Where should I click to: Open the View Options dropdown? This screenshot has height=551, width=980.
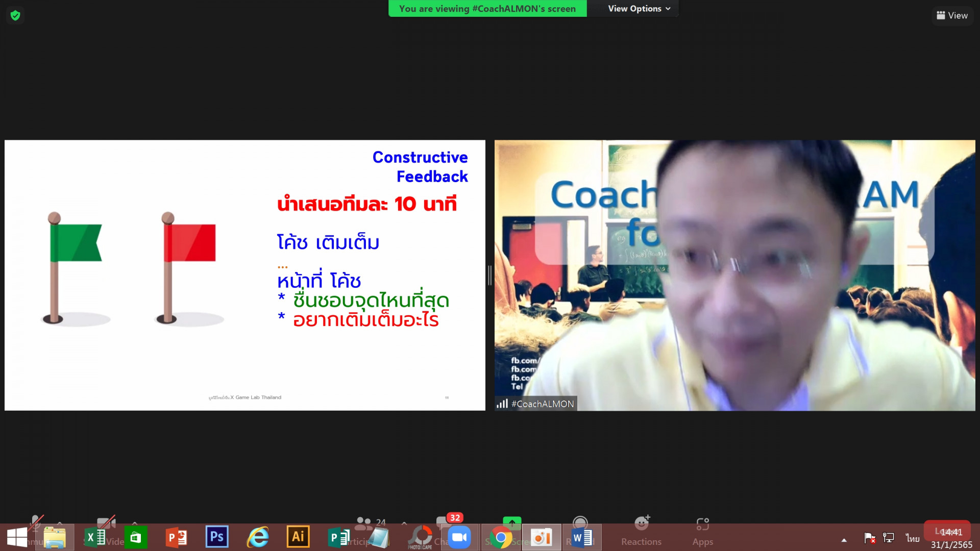[x=639, y=9]
